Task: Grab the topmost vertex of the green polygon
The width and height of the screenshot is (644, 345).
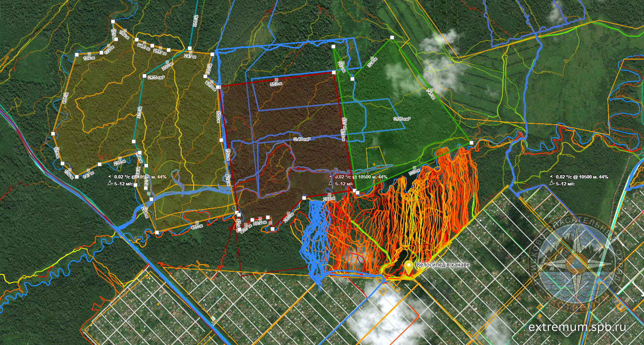Action: pyautogui.click(x=392, y=38)
